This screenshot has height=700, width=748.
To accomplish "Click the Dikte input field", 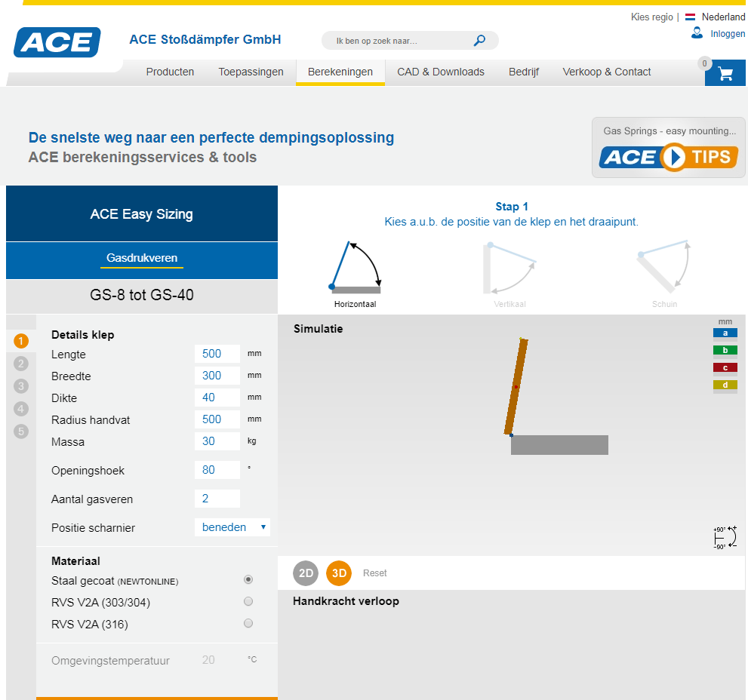I will coord(217,398).
